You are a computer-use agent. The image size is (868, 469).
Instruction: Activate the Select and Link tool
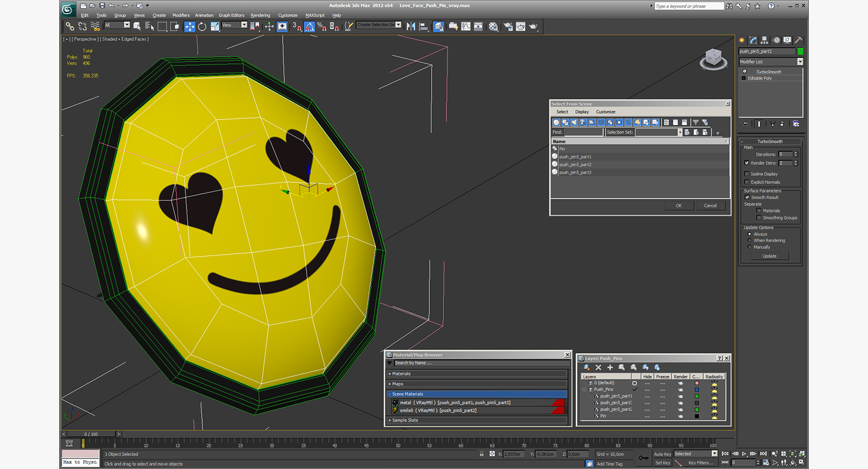click(x=70, y=26)
